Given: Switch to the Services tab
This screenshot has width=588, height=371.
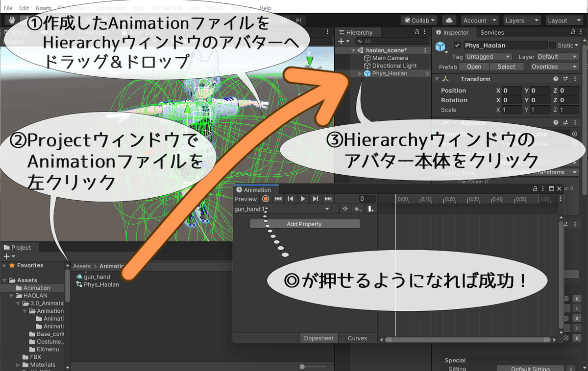Looking at the screenshot, I should [x=492, y=32].
